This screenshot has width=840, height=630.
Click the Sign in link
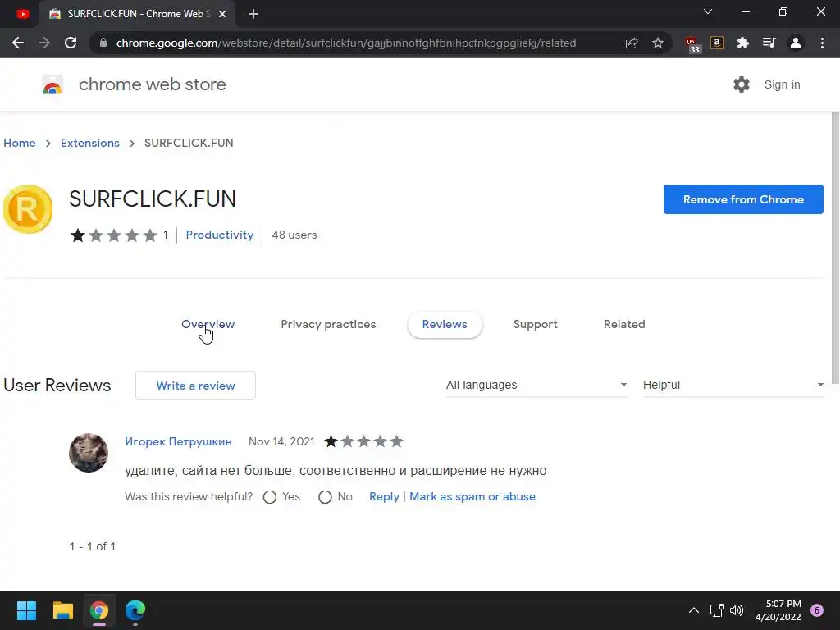pyautogui.click(x=782, y=84)
